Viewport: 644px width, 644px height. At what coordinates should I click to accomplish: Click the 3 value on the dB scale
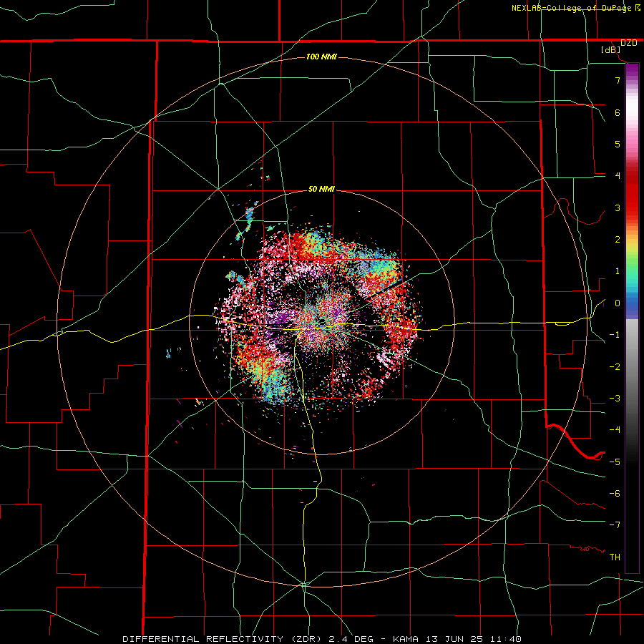click(618, 208)
